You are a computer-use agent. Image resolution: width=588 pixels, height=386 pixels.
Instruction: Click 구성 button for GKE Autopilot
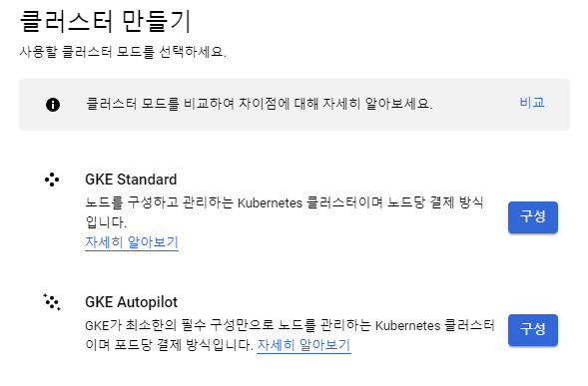tap(533, 330)
